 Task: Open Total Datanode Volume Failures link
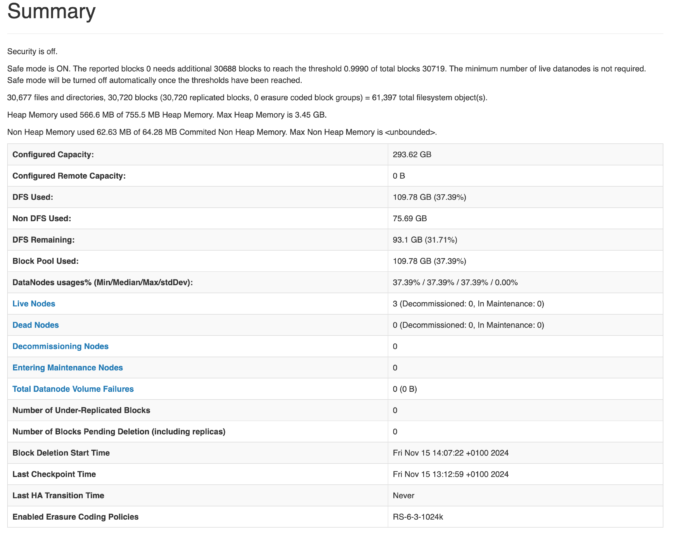pyautogui.click(x=72, y=389)
